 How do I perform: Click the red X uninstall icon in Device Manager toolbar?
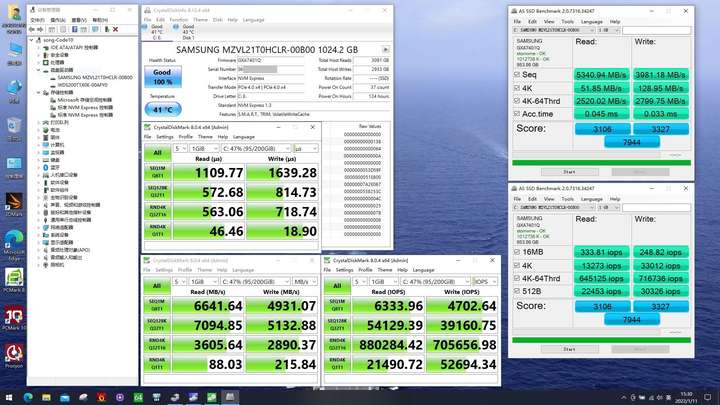pyautogui.click(x=116, y=29)
